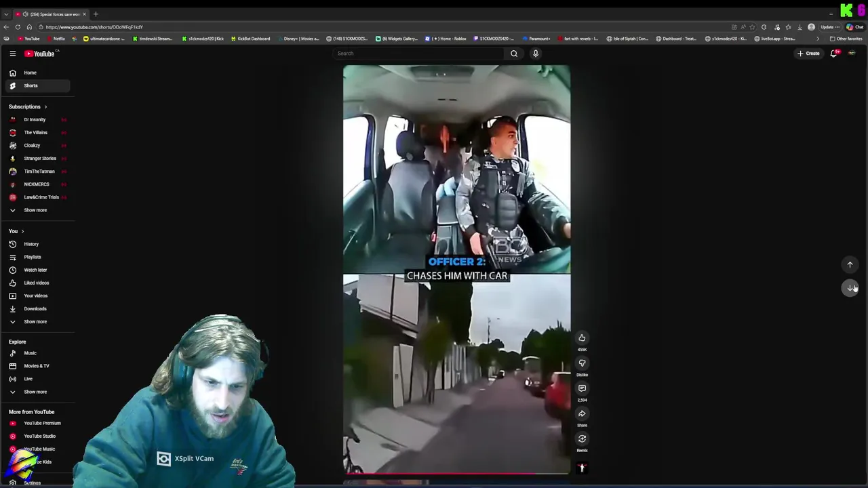Open a new browser tab
The height and width of the screenshot is (488, 868).
(96, 14)
